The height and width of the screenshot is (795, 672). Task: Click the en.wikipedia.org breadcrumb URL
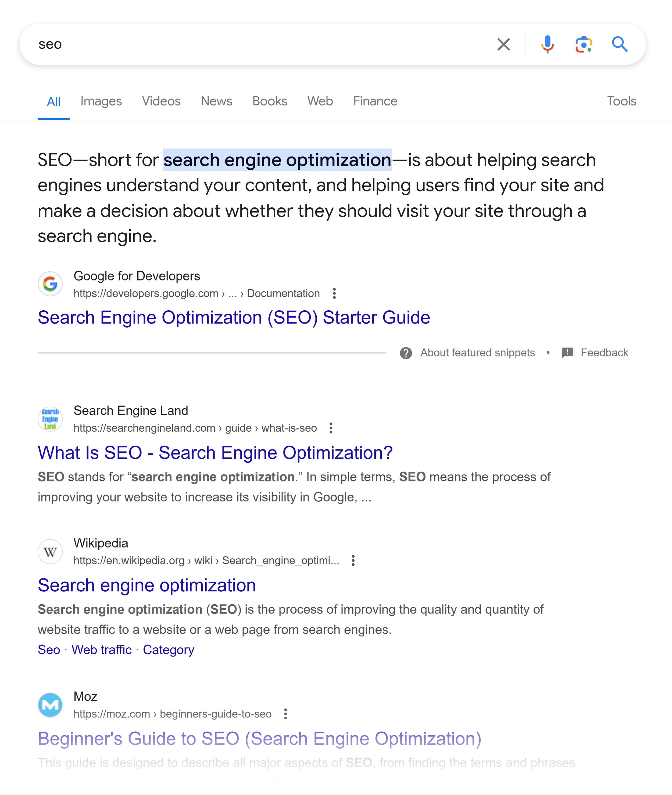click(206, 561)
